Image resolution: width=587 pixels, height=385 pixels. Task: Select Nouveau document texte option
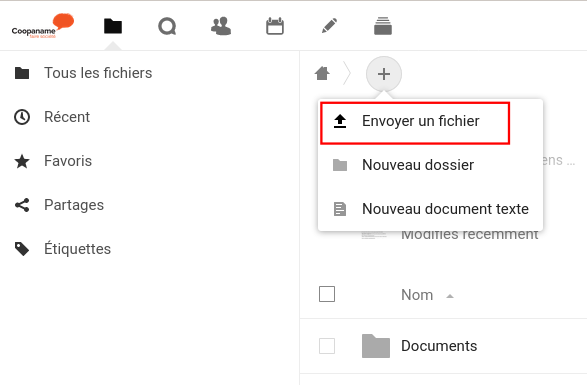[430, 209]
